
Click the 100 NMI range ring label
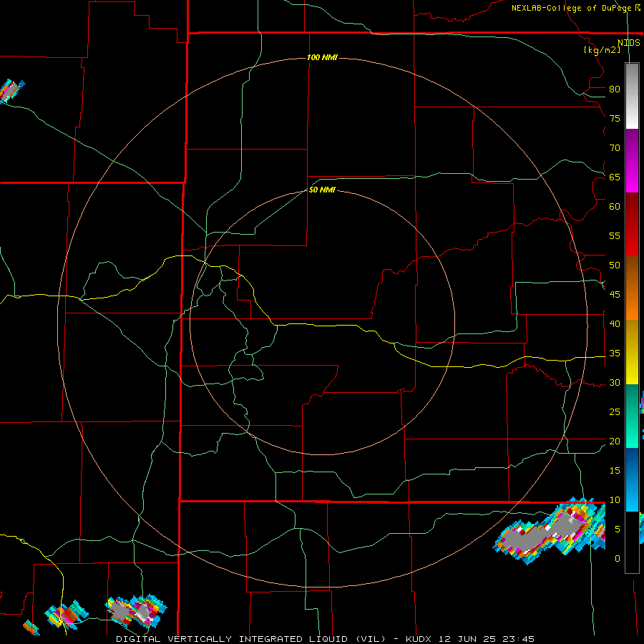pos(322,57)
